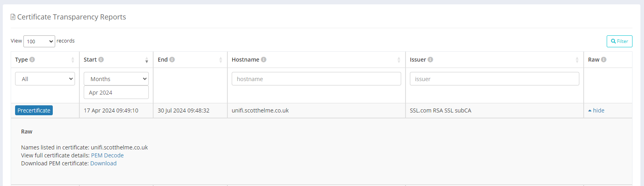644x186 pixels.
Task: Sort table by Issuer column arrows
Action: (x=577, y=60)
